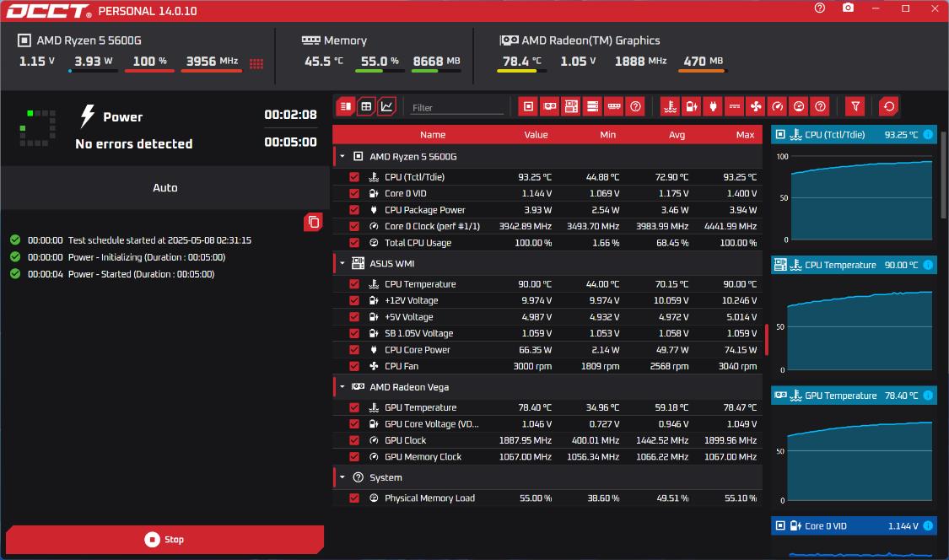Toggle the clock speed gauge filter
Viewport: 949px width, 560px height.
coord(777,106)
